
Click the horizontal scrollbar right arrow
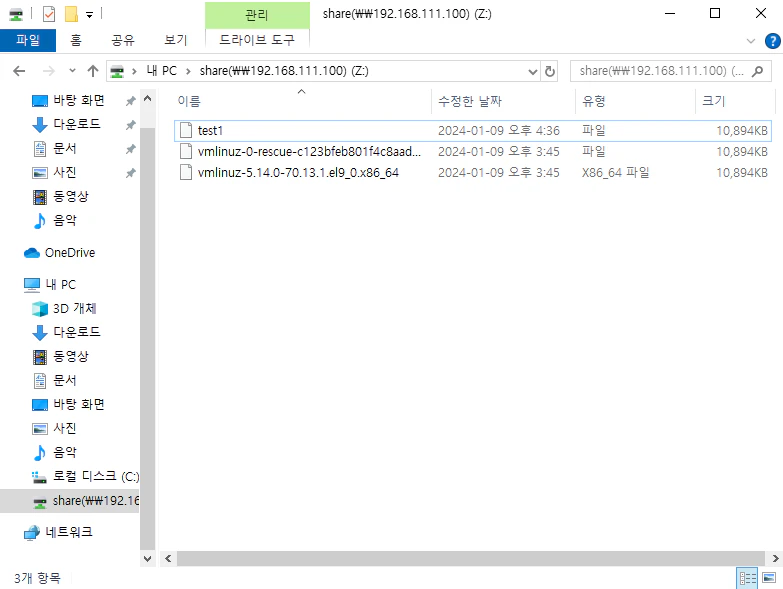[775, 559]
